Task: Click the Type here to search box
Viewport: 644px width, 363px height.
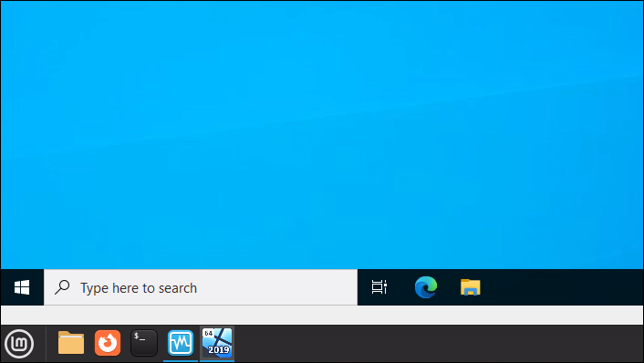Action: pos(201,287)
